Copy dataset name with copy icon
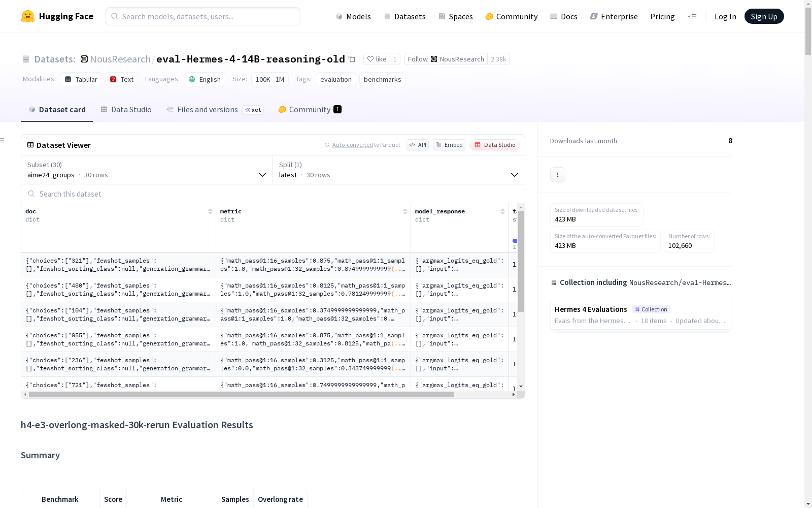This screenshot has height=508, width=812. (x=352, y=59)
